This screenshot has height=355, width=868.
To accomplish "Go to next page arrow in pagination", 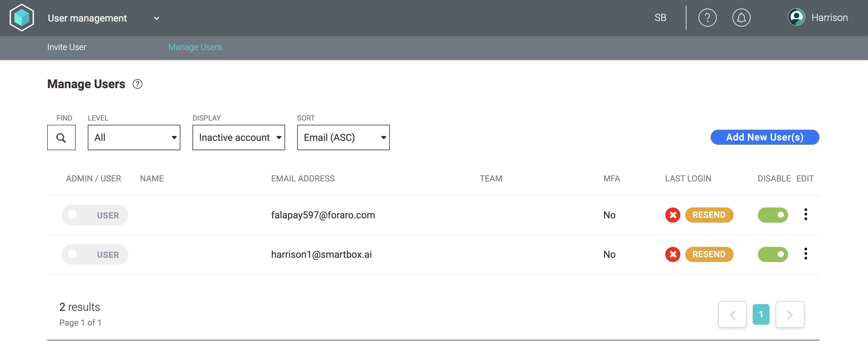I will pos(790,314).
